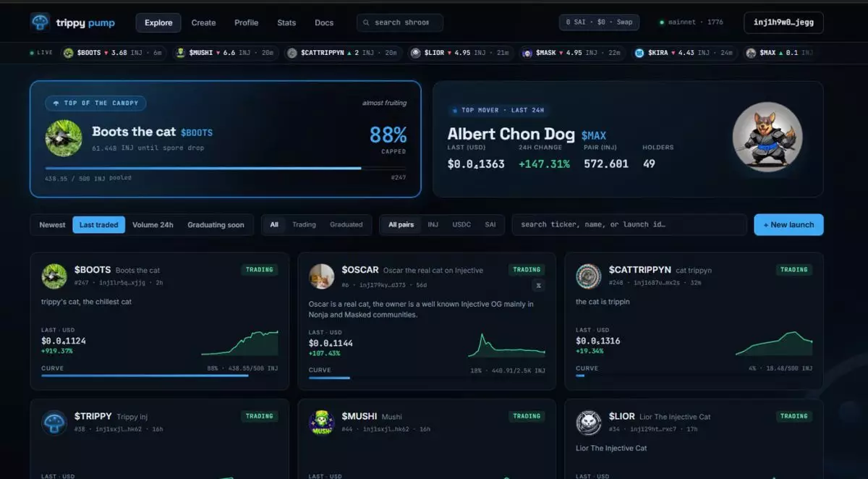868x479 pixels.
Task: Click the $MAX ticker beside Albert Chon Dog
Action: click(x=593, y=135)
